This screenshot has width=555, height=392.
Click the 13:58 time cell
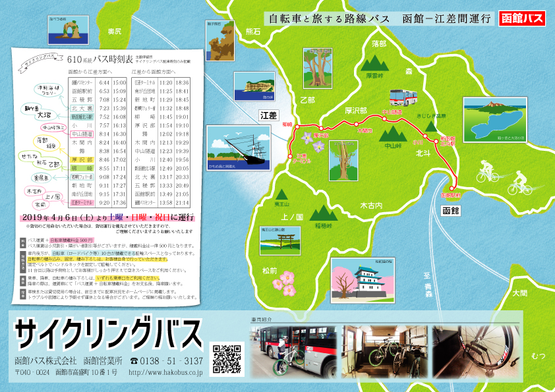click(165, 203)
